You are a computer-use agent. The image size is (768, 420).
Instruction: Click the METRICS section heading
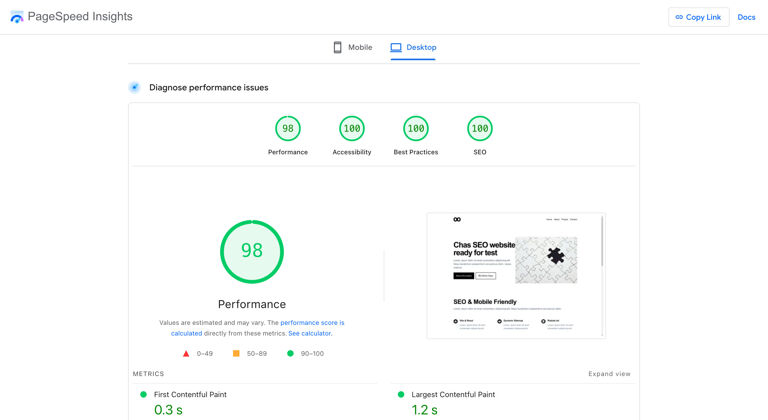148,373
